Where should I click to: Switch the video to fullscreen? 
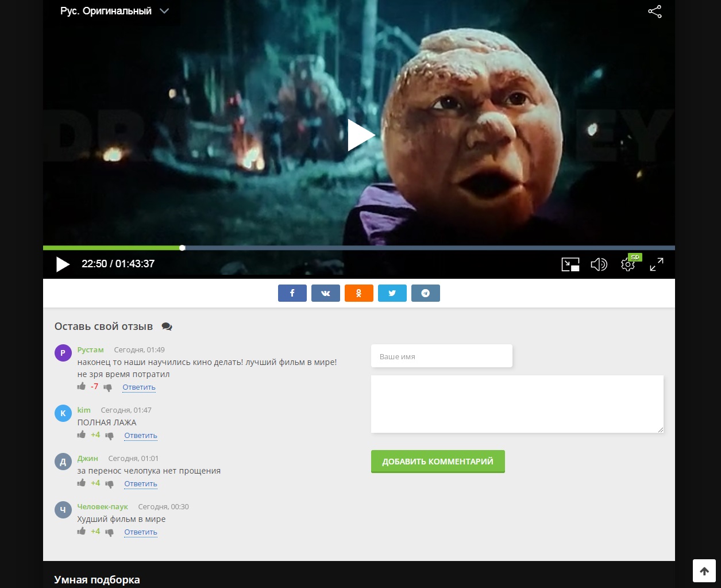(x=657, y=264)
